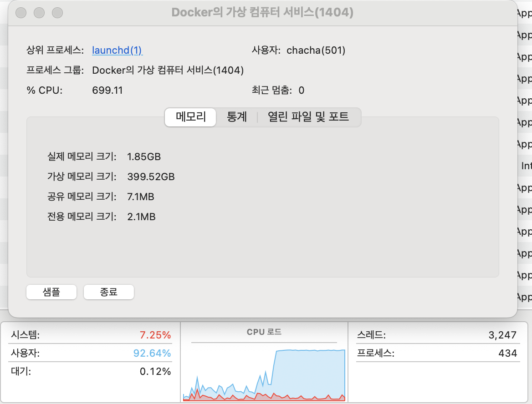This screenshot has height=404, width=532.
Task: Switch to the 통계 tab
Action: tap(236, 117)
